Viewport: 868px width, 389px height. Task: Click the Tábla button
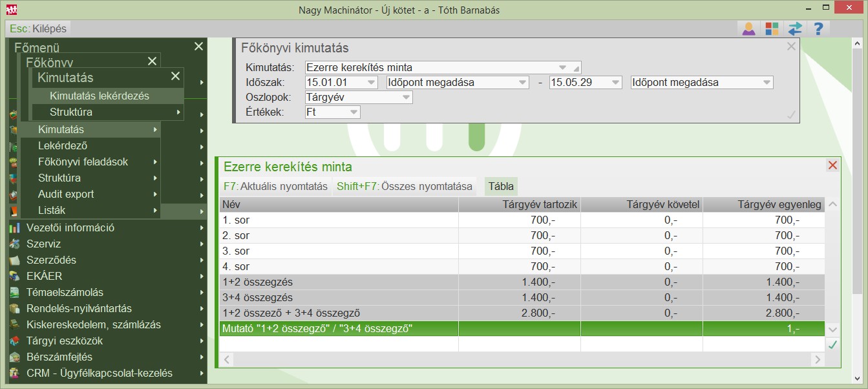(x=501, y=187)
